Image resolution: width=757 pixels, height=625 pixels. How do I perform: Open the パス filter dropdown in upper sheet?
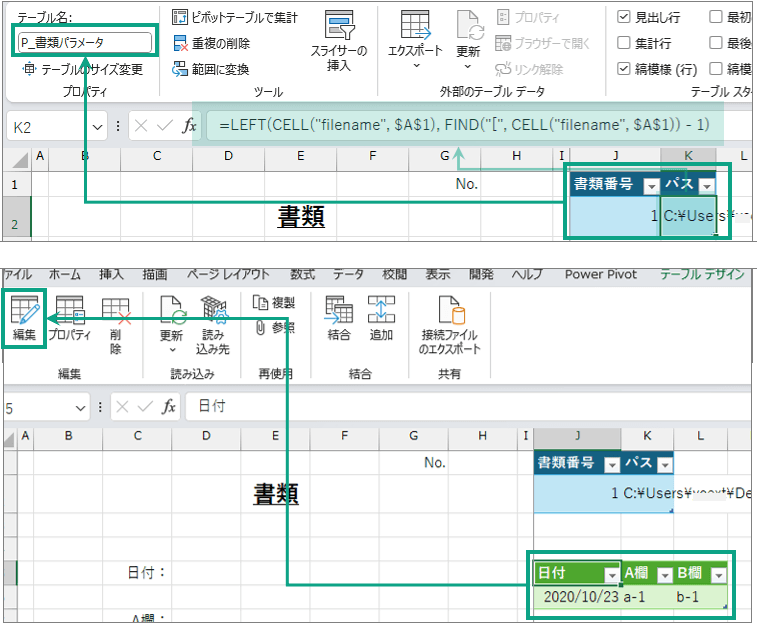[707, 186]
